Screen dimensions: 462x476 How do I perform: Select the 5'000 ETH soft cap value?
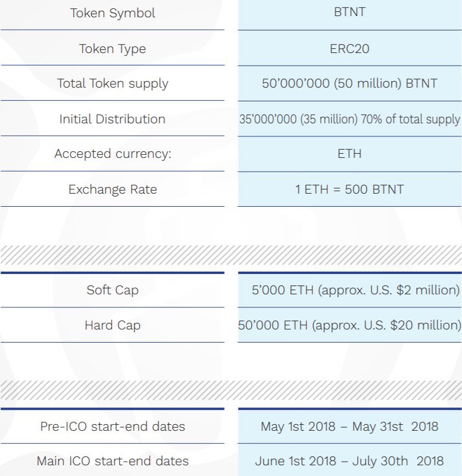pos(355,290)
